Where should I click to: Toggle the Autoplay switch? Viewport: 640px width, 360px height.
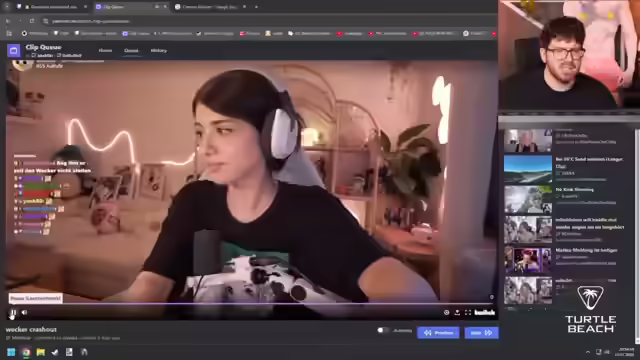click(x=382, y=330)
